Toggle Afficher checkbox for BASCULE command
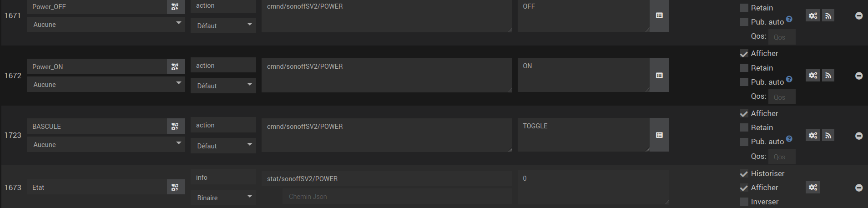The width and height of the screenshot is (868, 208). (744, 113)
